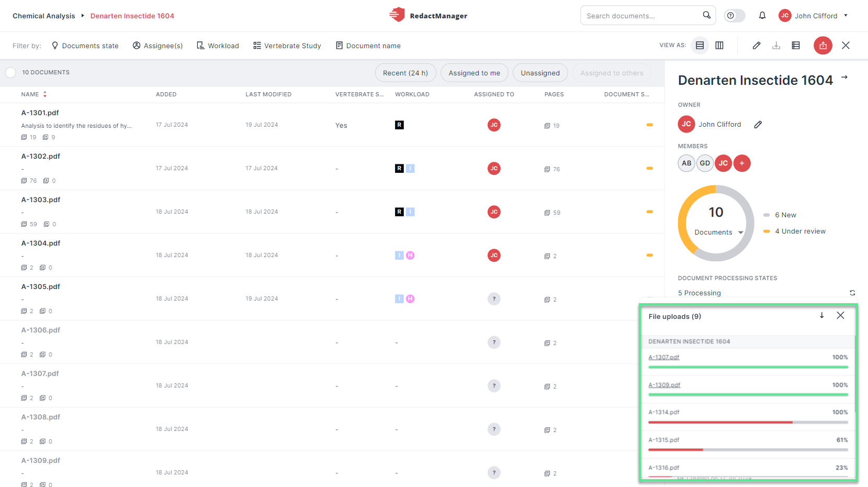Open the Workload filter dropdown

click(x=218, y=46)
